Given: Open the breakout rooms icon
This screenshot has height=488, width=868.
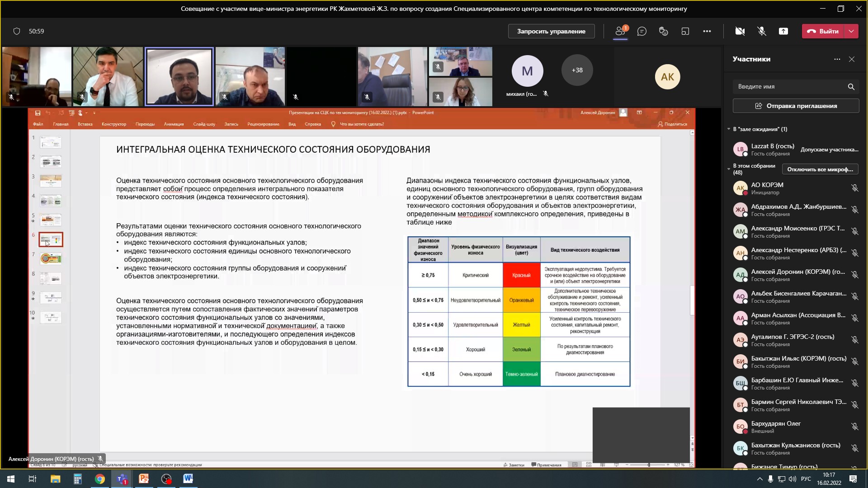Looking at the screenshot, I should click(x=685, y=31).
